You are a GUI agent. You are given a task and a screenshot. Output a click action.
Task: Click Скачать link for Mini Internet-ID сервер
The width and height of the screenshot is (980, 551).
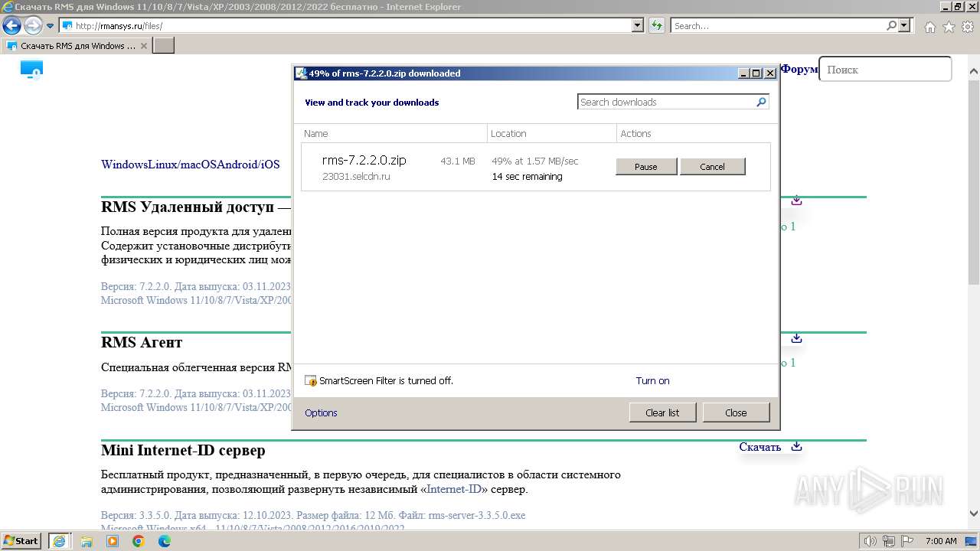click(759, 447)
